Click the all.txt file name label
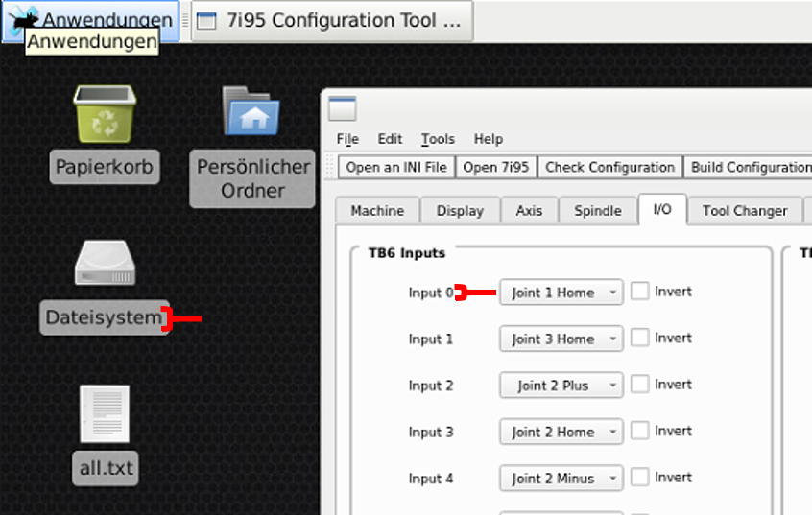Screen dimensions: 812x515 pyautogui.click(x=106, y=468)
